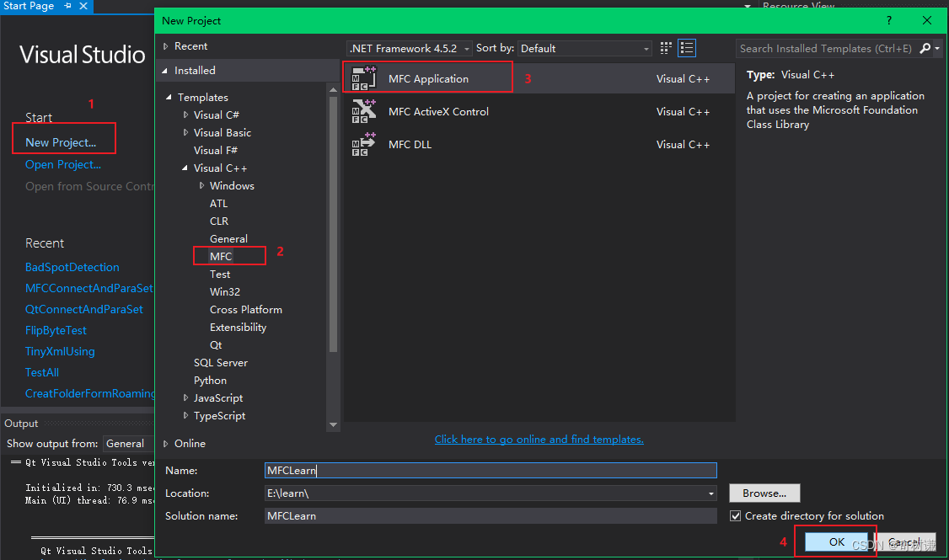Image resolution: width=949 pixels, height=560 pixels.
Task: Click the MFC ActiveX Control template icon
Action: click(x=364, y=111)
